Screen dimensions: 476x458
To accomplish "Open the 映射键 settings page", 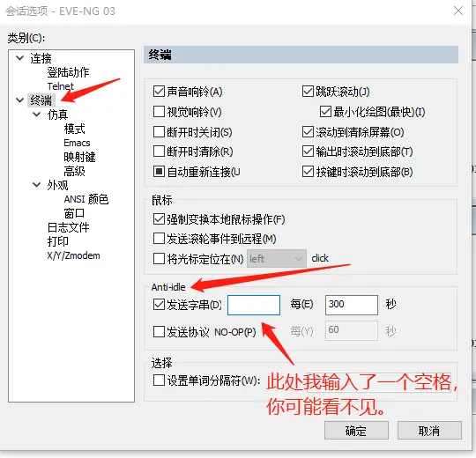I will tap(79, 157).
